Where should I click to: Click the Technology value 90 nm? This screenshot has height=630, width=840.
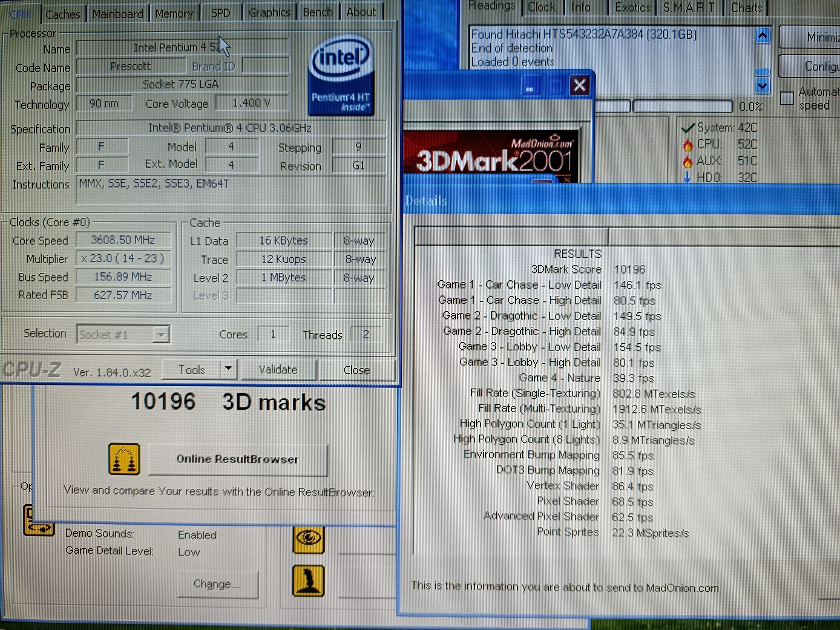point(104,103)
